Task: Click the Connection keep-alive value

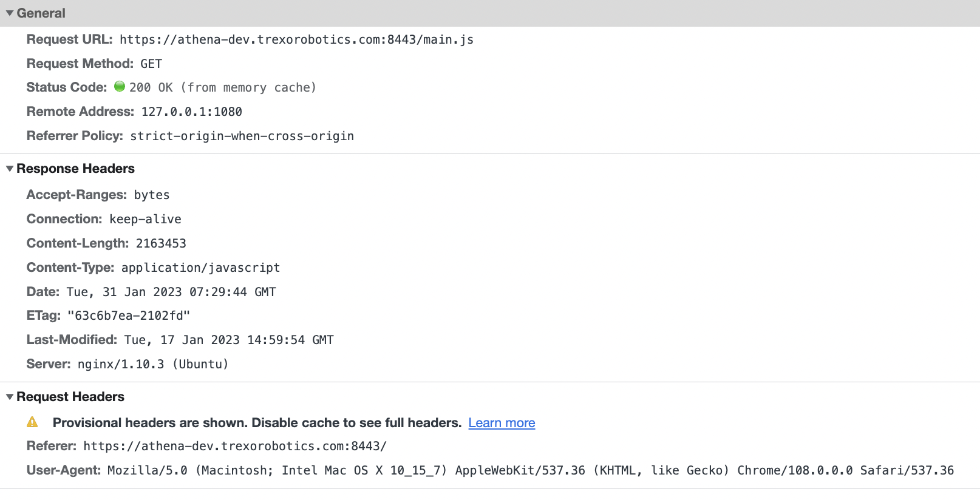Action: pos(145,218)
